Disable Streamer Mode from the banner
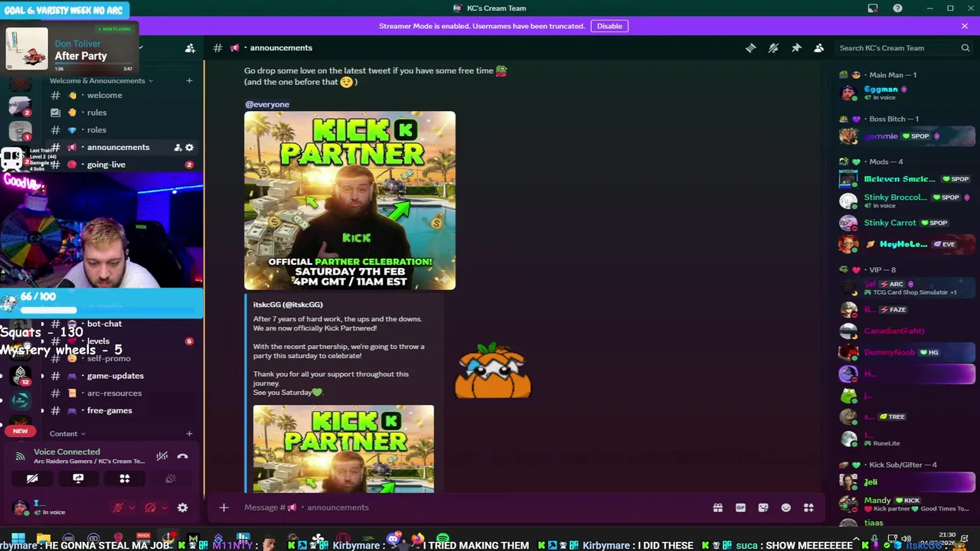This screenshot has height=551, width=980. (x=609, y=26)
